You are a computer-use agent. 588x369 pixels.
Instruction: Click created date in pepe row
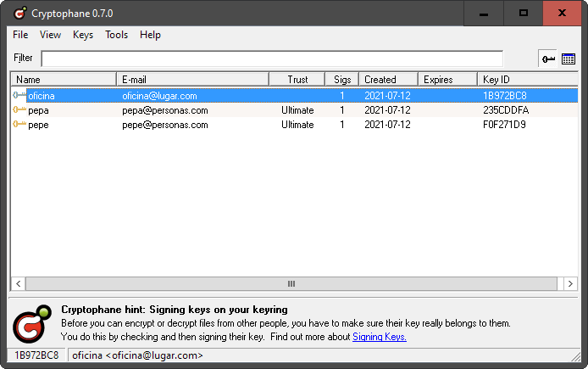[x=387, y=125]
